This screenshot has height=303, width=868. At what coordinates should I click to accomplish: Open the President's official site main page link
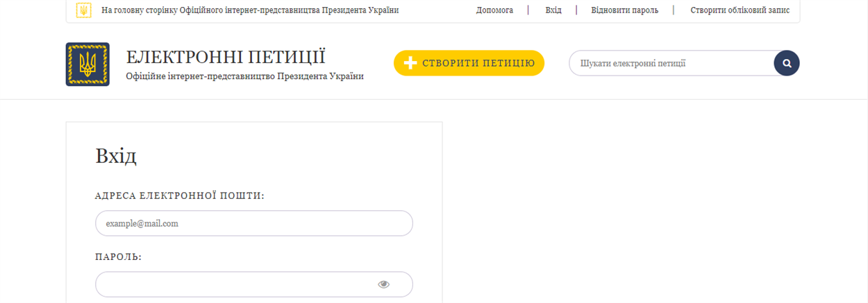pos(250,10)
